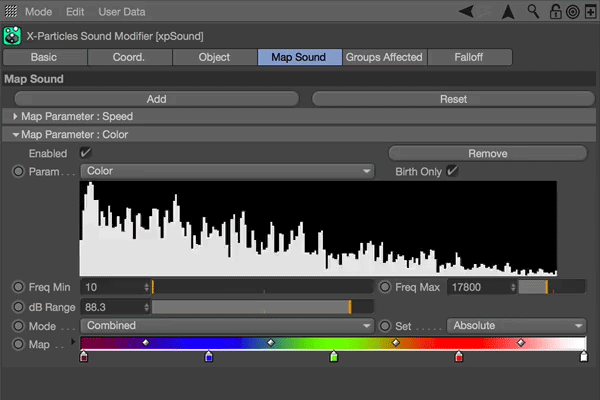Click the Freq Min animation dot
The width and height of the screenshot is (600, 400).
tap(18, 287)
